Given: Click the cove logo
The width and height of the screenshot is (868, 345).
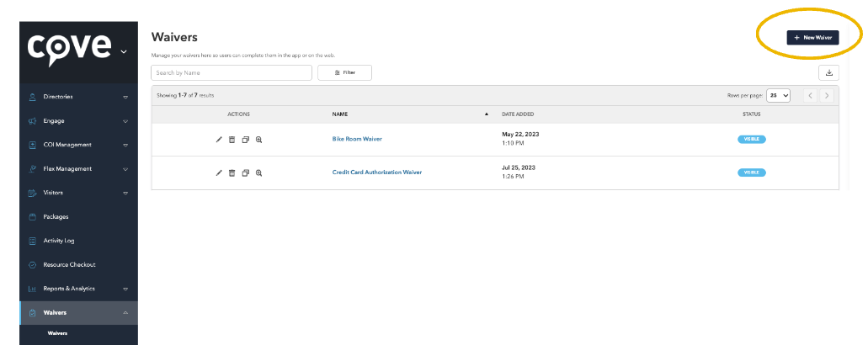Looking at the screenshot, I should click(x=69, y=50).
